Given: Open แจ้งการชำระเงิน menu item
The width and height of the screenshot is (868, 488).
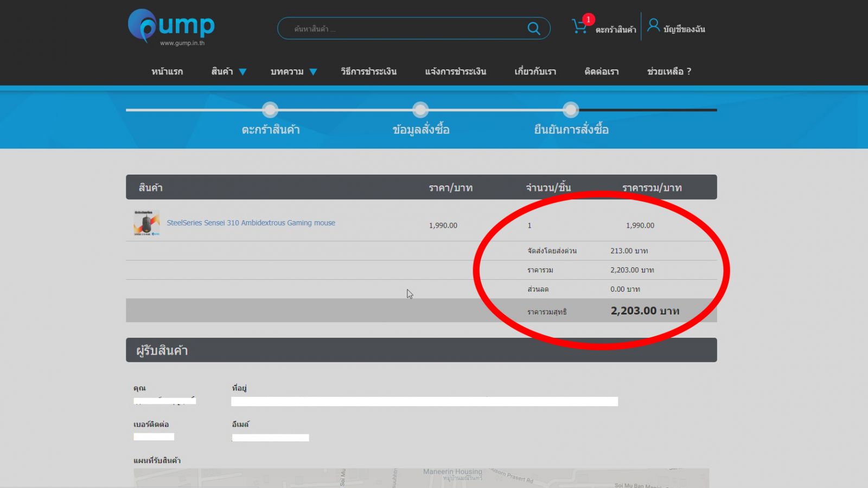Looking at the screenshot, I should pos(456,72).
